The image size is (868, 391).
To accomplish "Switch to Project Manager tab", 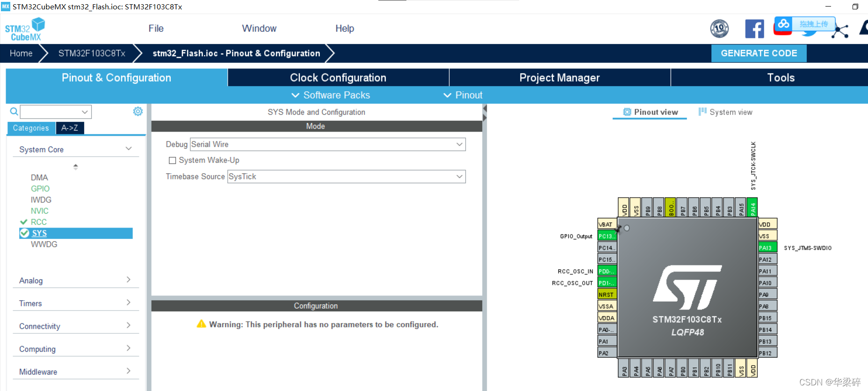I will pos(559,78).
